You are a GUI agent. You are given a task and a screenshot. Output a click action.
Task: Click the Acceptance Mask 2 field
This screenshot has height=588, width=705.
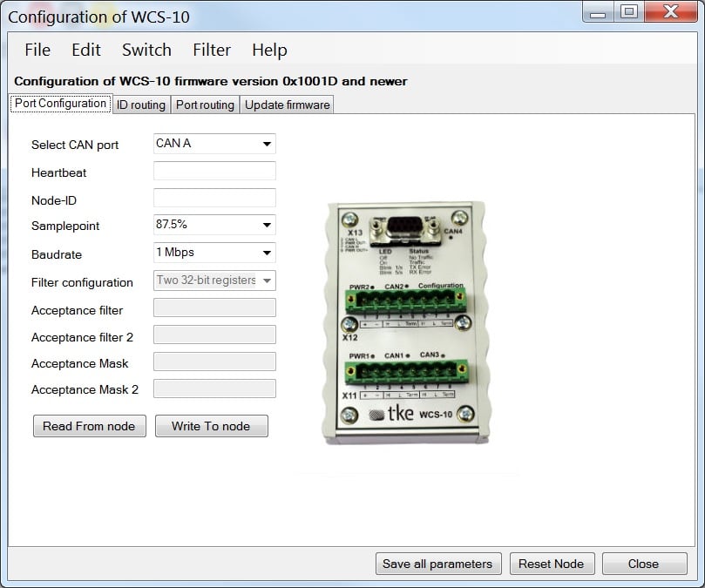214,389
